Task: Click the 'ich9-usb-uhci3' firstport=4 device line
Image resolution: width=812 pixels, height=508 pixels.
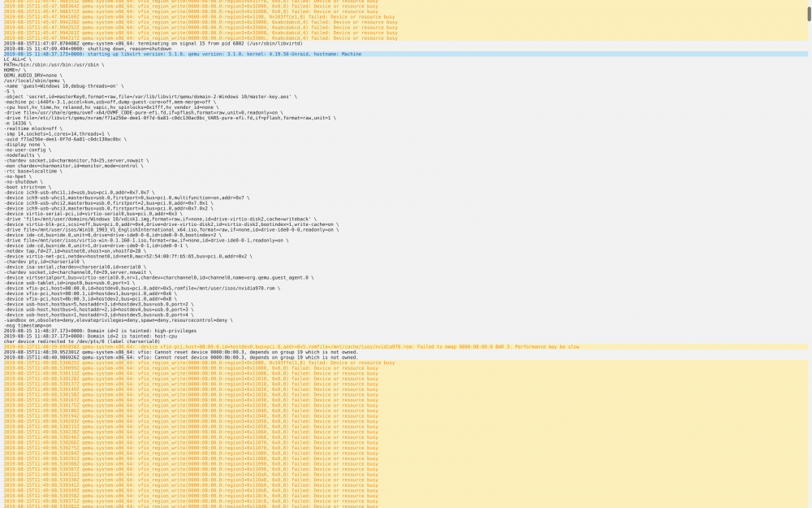Action: click(x=109, y=208)
